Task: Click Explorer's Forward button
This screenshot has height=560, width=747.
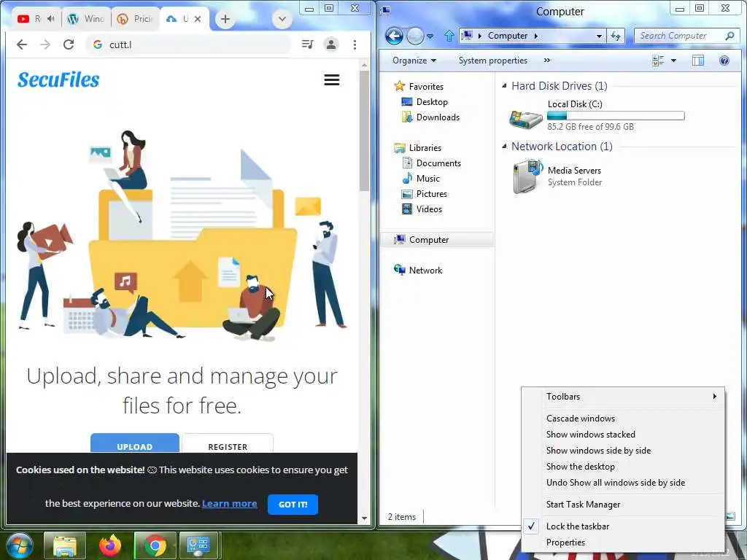Action: click(x=415, y=36)
